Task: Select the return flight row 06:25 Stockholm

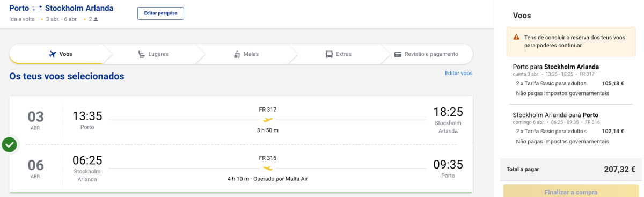Action: [241, 169]
